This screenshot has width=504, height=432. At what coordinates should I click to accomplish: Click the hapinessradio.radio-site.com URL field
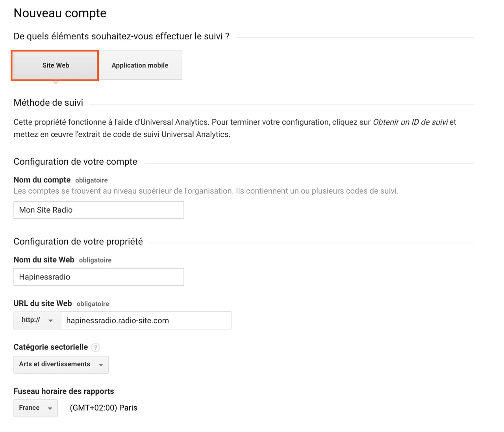[x=146, y=321]
